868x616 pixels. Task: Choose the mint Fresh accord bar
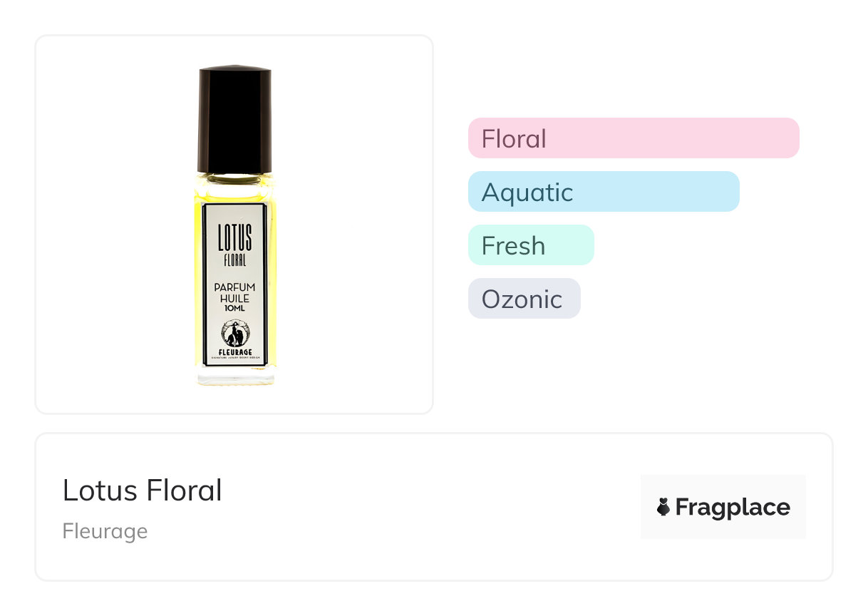[530, 245]
